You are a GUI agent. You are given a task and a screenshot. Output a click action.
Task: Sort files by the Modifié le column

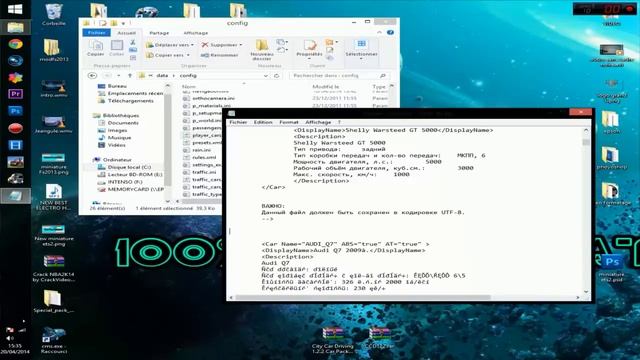click(326, 87)
